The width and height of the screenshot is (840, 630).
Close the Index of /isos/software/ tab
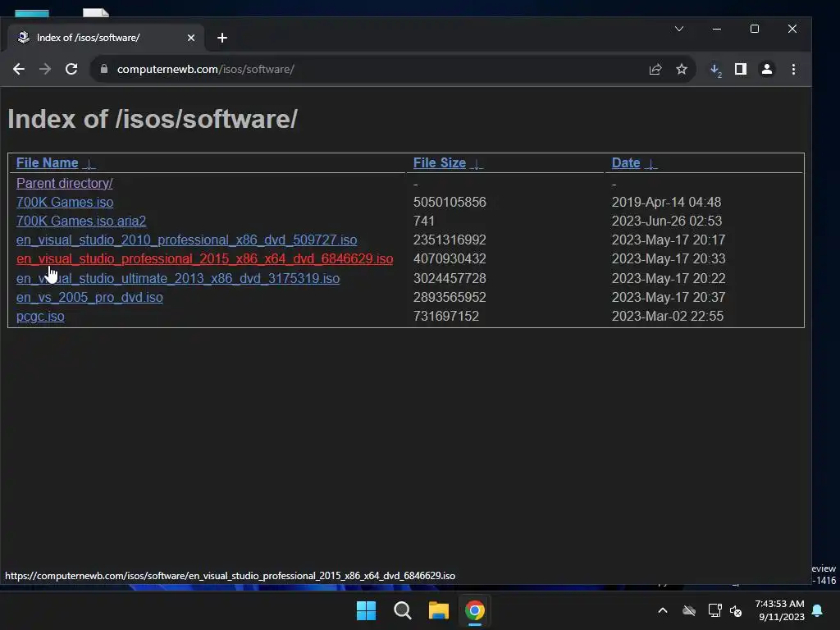click(190, 38)
